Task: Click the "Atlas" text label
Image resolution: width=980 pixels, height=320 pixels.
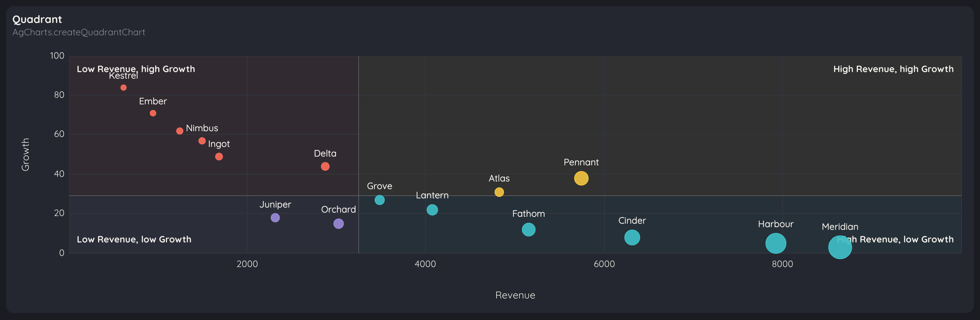Action: tap(499, 178)
